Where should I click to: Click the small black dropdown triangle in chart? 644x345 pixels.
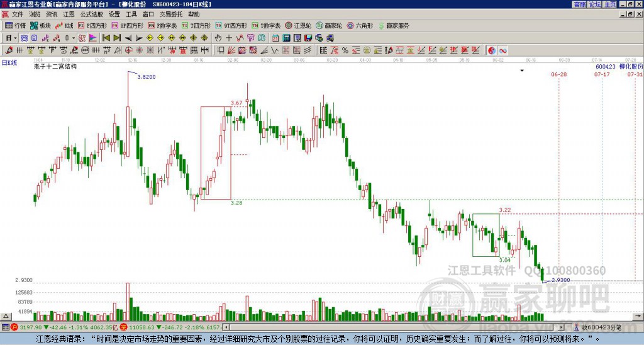(x=522, y=71)
